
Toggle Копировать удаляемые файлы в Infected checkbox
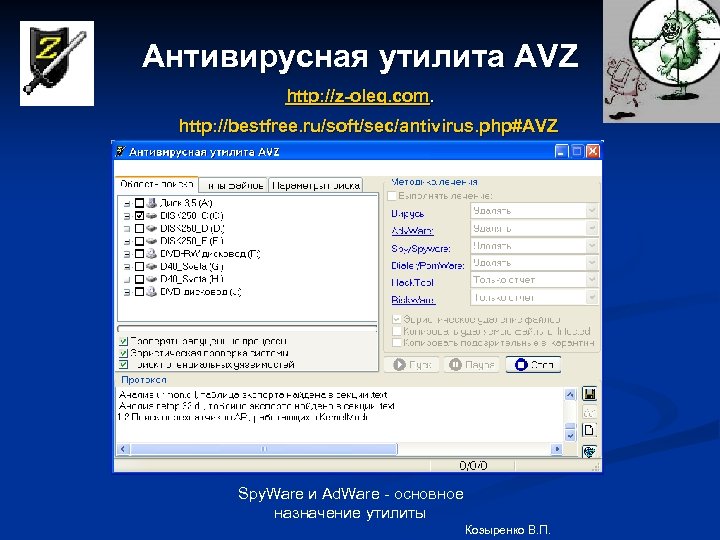point(396,331)
